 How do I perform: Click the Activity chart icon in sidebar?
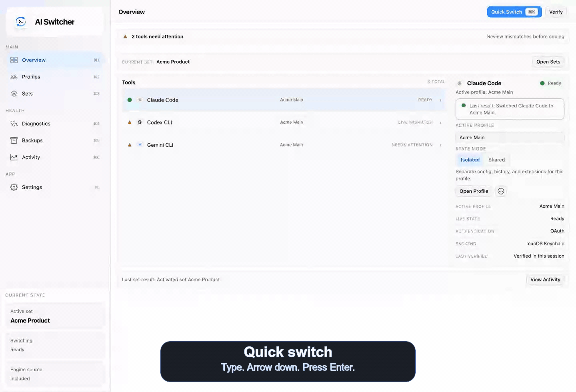click(14, 157)
